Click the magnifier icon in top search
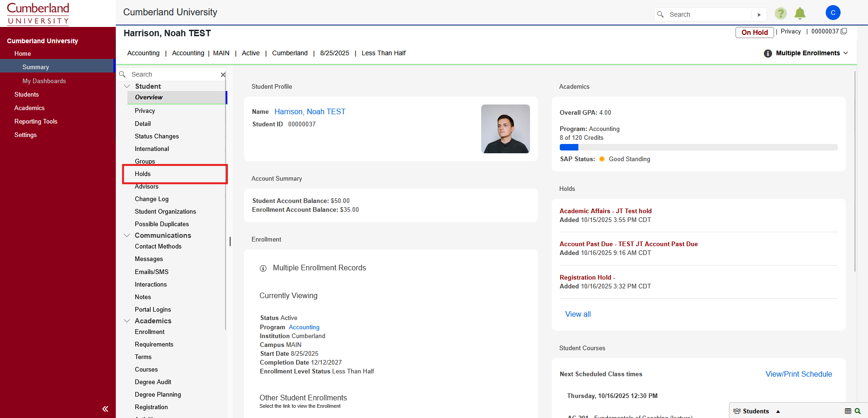 pos(660,14)
